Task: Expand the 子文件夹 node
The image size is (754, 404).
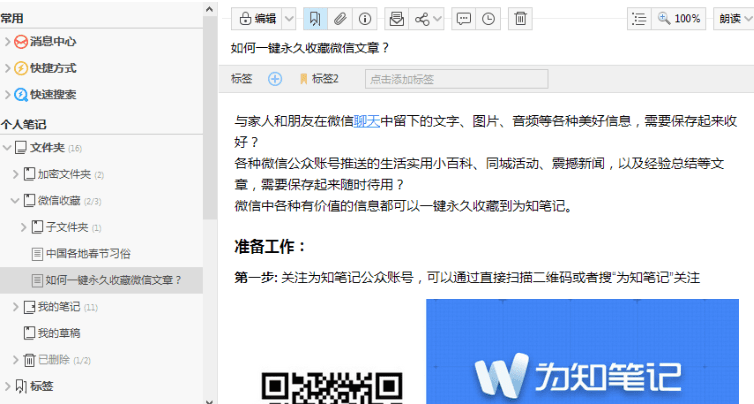Action: pyautogui.click(x=23, y=227)
